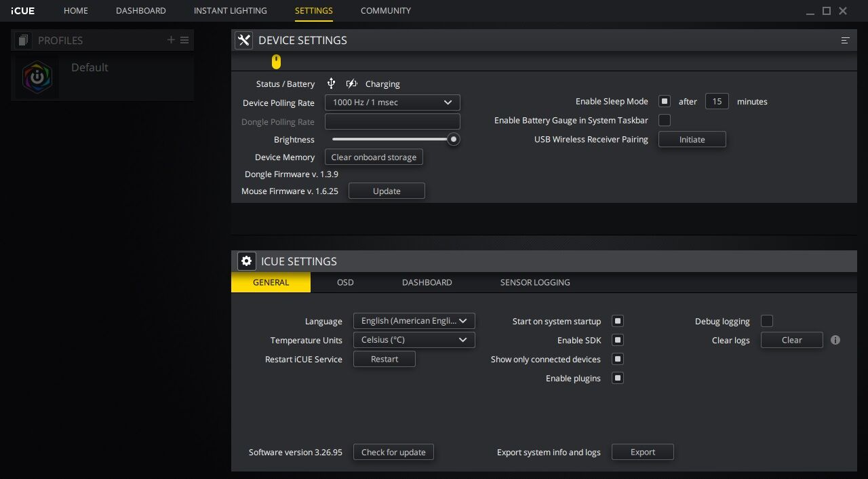
Task: Click the sleep mode minutes input field
Action: click(x=717, y=101)
